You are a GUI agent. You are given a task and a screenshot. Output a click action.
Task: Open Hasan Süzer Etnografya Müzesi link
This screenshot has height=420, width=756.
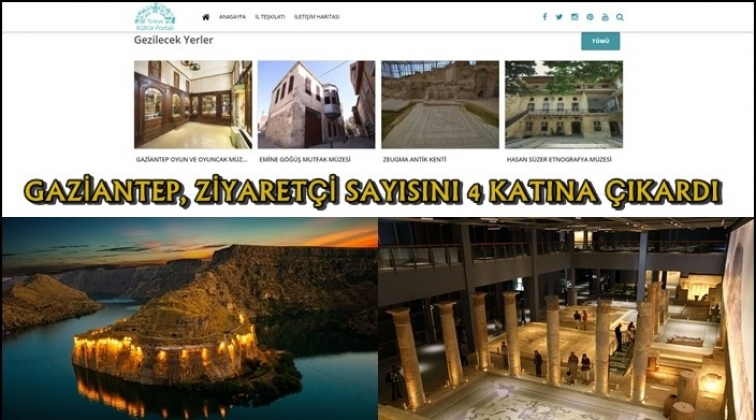pos(558,158)
